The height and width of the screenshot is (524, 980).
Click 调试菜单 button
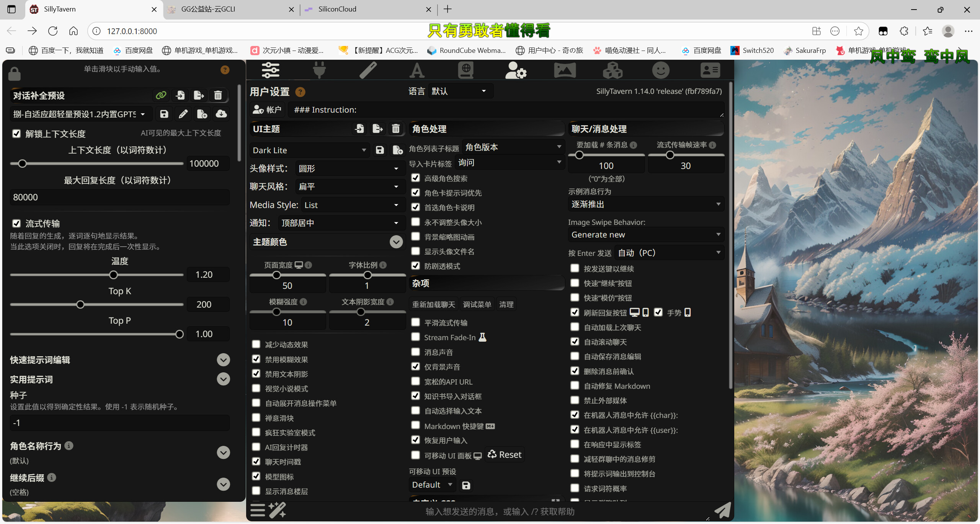[x=477, y=304]
